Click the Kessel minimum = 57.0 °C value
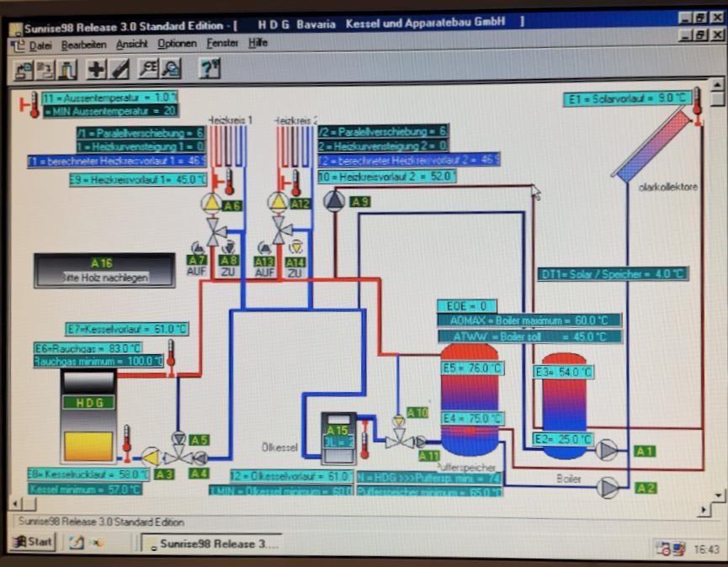 [85, 489]
